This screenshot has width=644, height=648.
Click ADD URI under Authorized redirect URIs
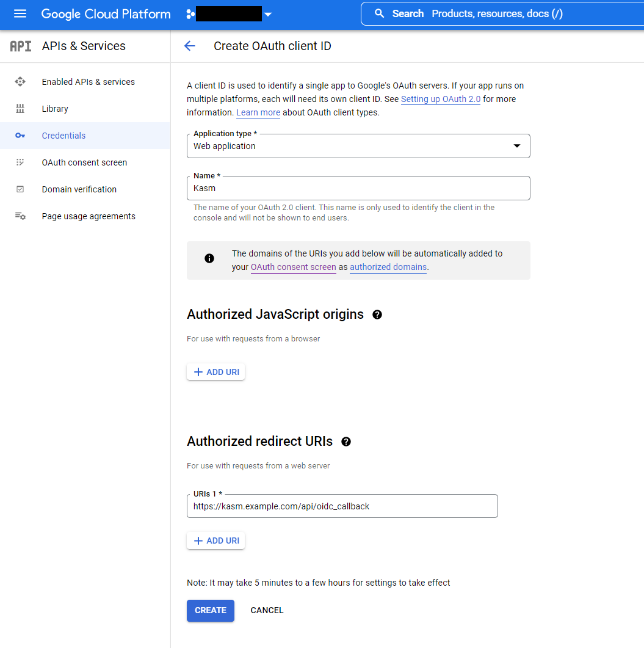click(x=215, y=541)
